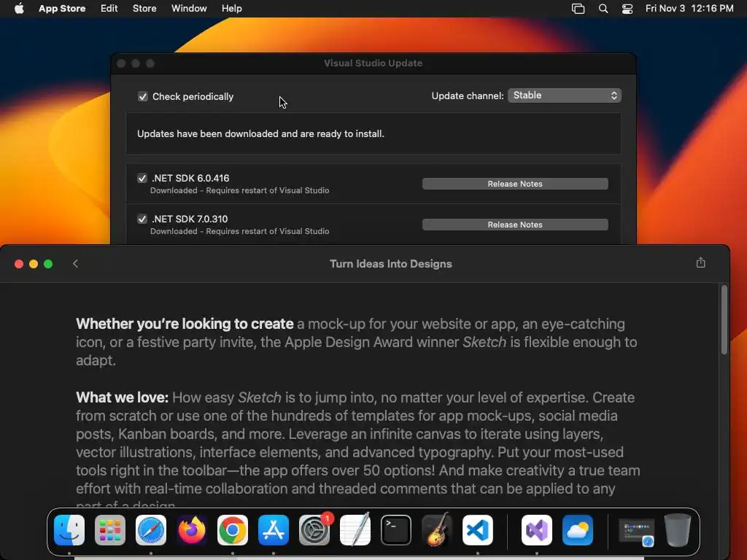Open Launchpad in the dock
This screenshot has height=560, width=747.
[x=110, y=530]
